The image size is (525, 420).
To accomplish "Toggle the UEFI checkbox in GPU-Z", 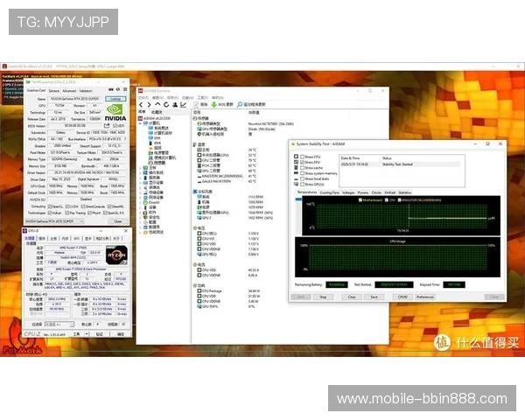I will (x=115, y=126).
